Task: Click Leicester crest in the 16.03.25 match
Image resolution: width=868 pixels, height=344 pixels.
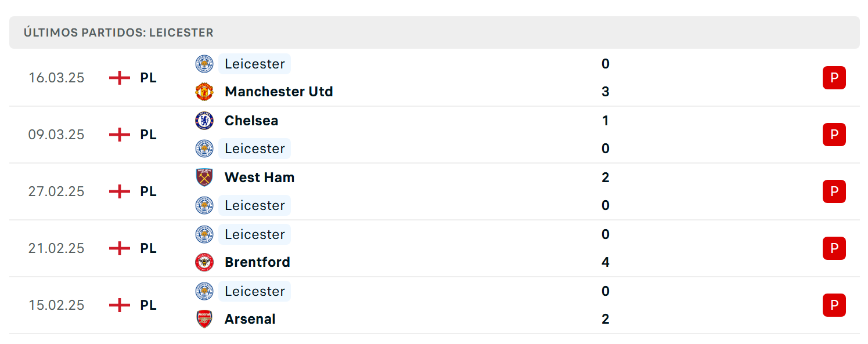Action: pyautogui.click(x=204, y=64)
